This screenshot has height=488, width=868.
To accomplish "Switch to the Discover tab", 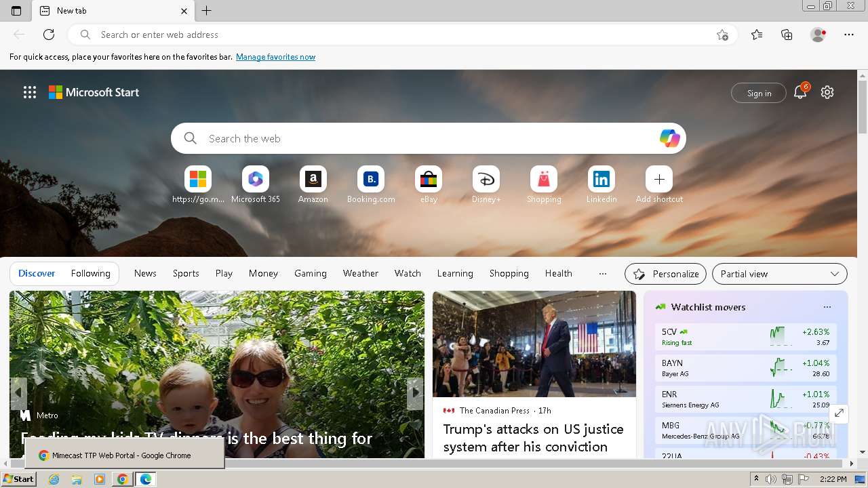I will [37, 273].
